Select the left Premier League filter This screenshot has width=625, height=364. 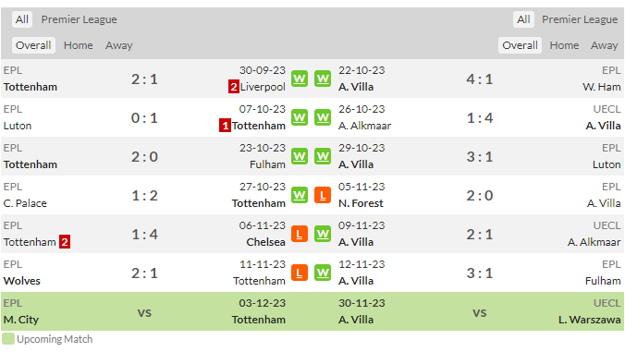[79, 19]
